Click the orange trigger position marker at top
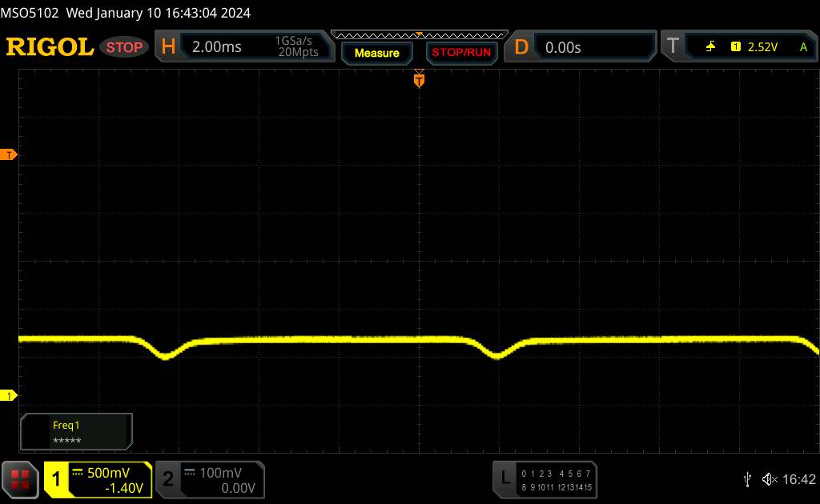 (x=419, y=79)
